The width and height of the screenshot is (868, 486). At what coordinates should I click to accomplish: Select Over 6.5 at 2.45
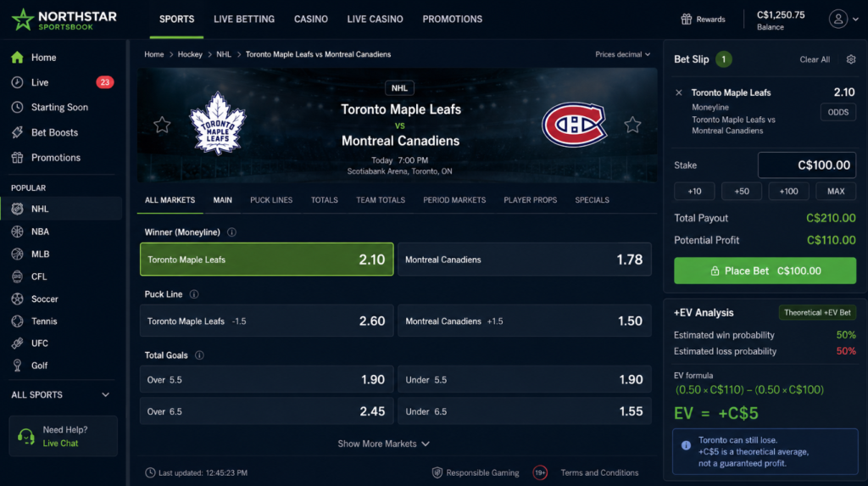[267, 411]
